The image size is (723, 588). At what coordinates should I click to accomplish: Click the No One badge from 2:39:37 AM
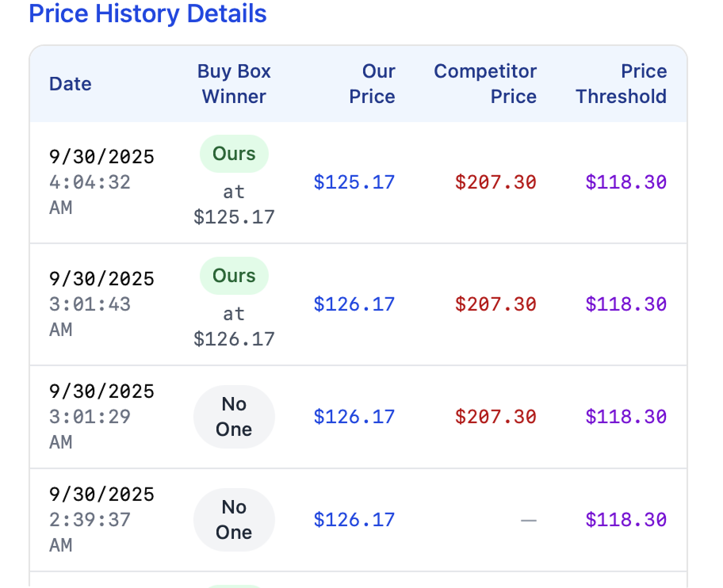(x=233, y=519)
